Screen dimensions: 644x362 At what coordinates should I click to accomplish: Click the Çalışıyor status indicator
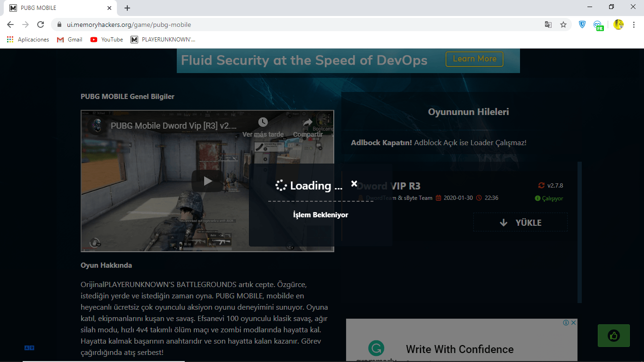coord(549,198)
